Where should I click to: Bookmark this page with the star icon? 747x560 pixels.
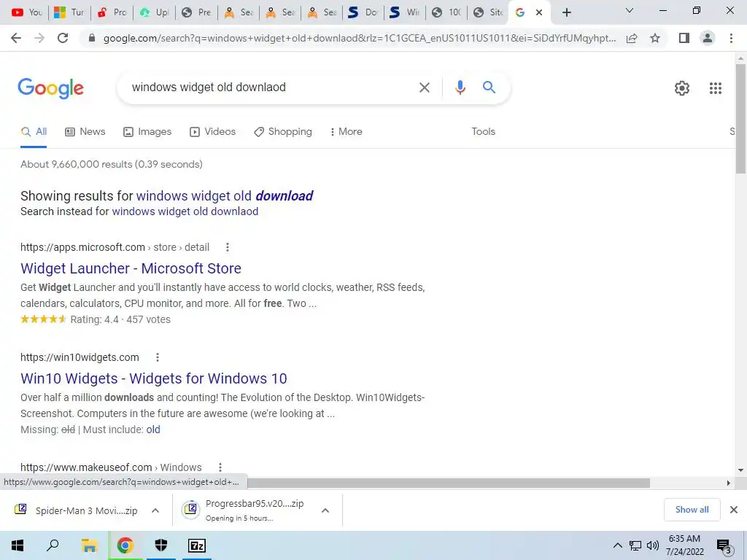(x=655, y=38)
